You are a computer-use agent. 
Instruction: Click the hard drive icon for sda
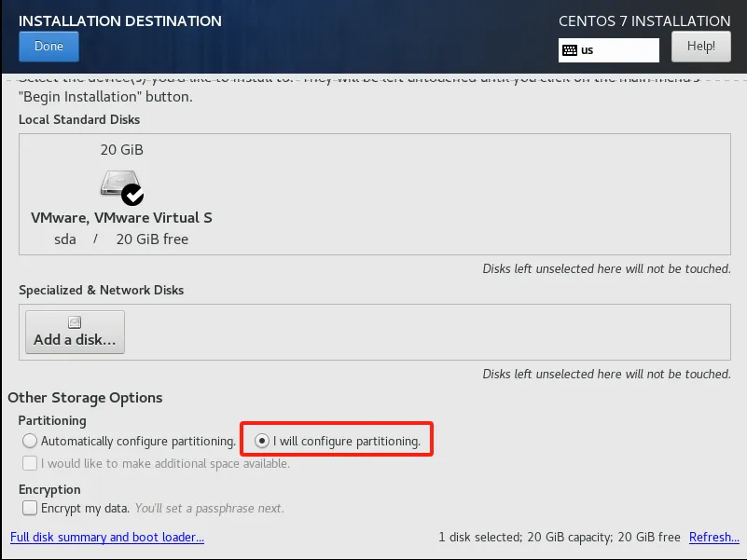[x=118, y=184]
